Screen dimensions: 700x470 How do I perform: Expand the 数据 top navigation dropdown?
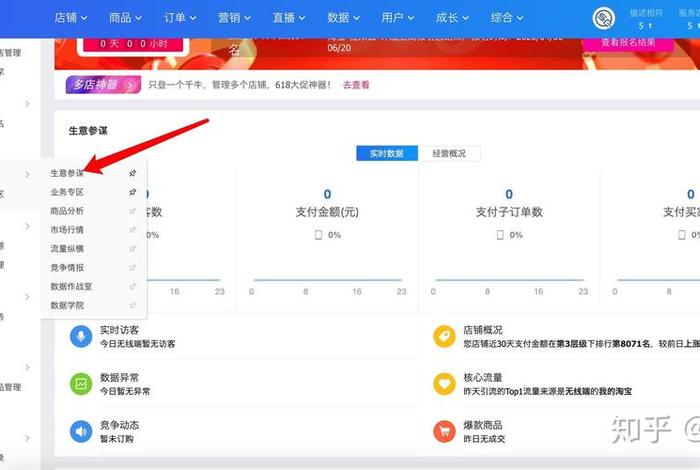coord(344,18)
